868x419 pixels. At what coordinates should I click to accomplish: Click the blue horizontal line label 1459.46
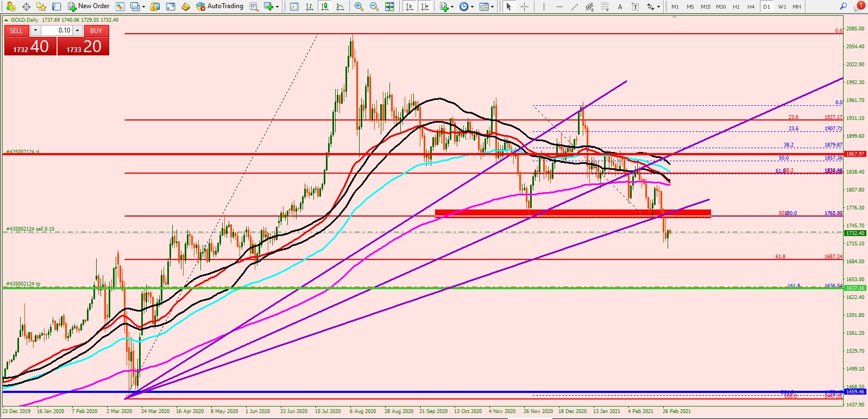pyautogui.click(x=855, y=391)
